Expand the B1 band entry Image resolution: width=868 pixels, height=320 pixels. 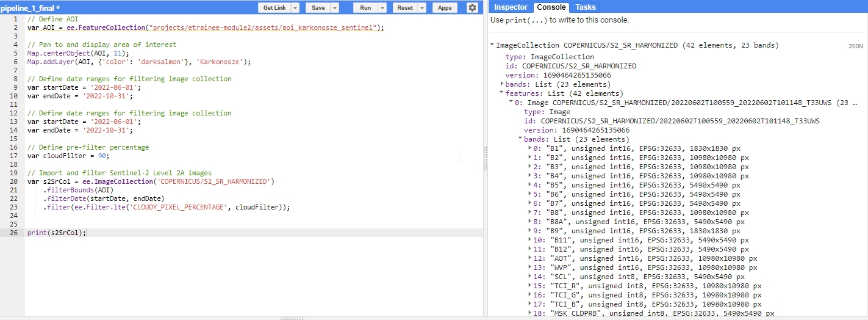point(529,148)
